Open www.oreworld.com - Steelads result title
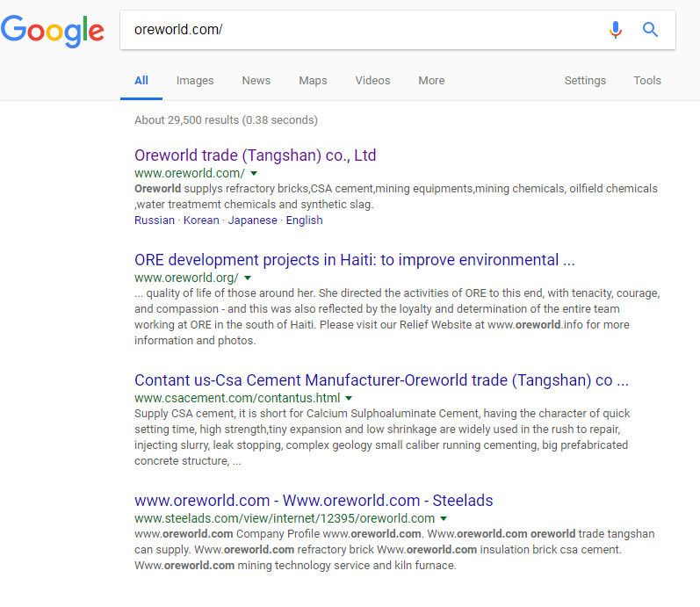Screen dimensions: 700x607 coord(314,500)
